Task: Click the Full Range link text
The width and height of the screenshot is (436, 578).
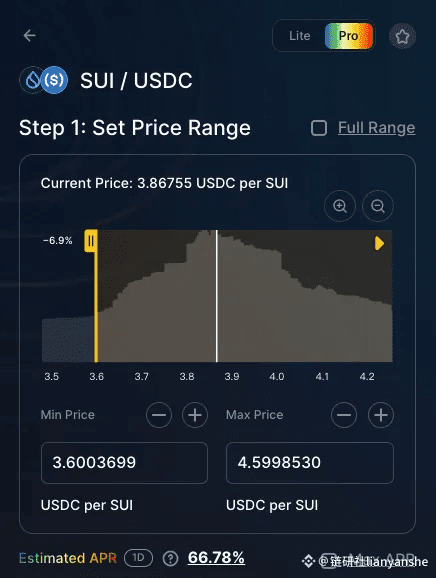Action: 377,128
